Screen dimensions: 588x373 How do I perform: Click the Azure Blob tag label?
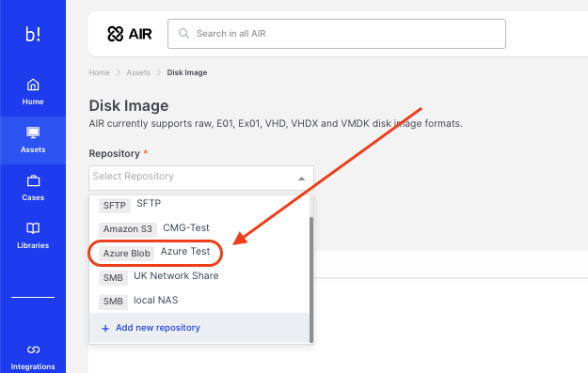126,254
